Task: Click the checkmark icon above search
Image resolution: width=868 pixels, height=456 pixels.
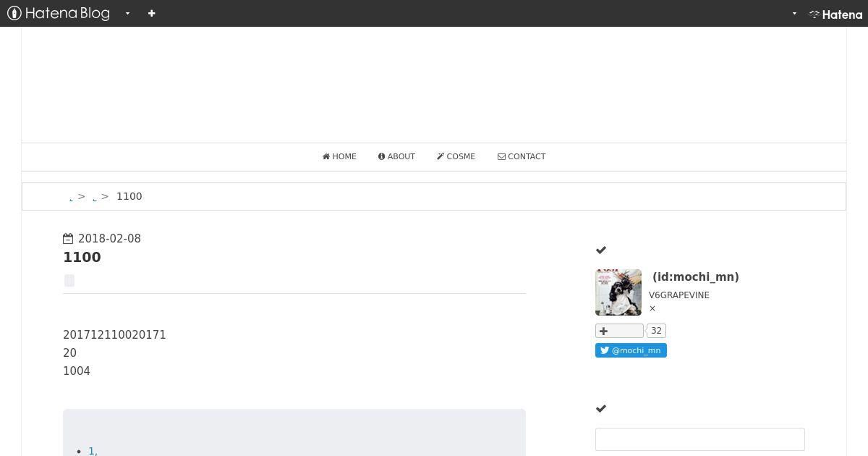Action: click(601, 408)
